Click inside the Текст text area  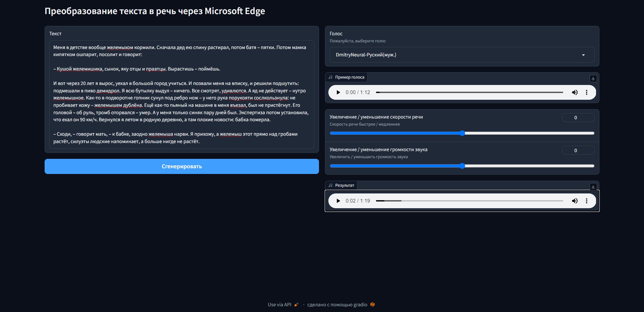[181, 94]
